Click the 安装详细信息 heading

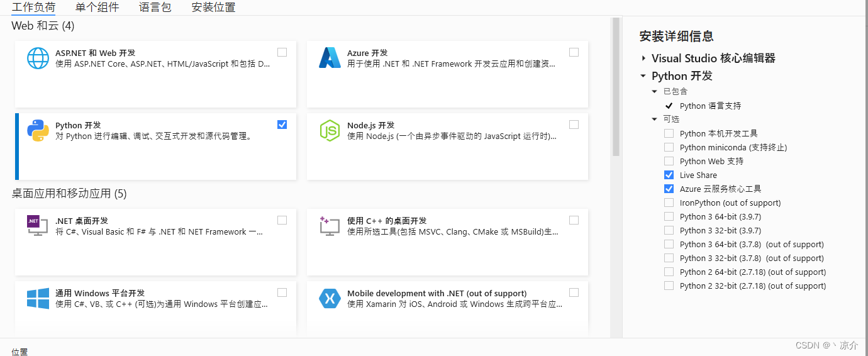676,36
